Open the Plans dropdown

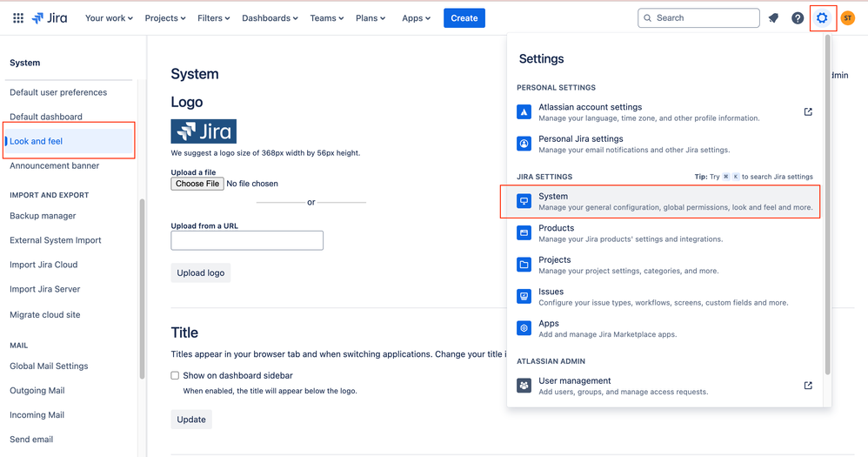tap(371, 17)
